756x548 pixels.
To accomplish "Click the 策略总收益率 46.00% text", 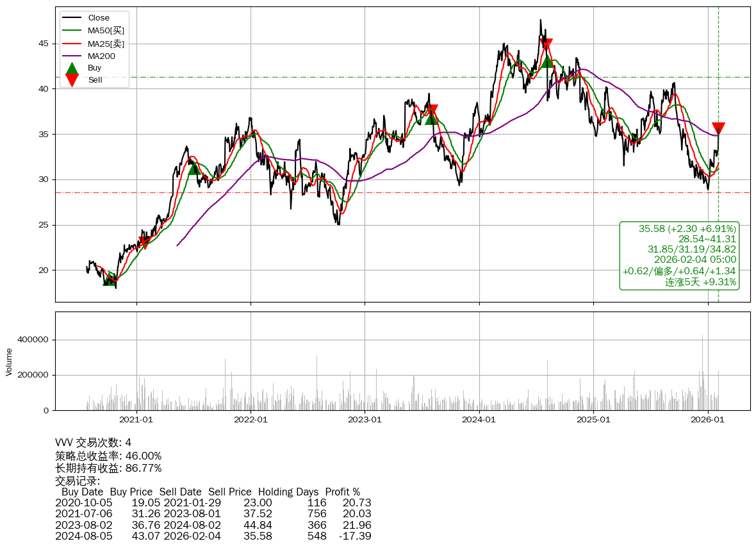I will (x=108, y=456).
